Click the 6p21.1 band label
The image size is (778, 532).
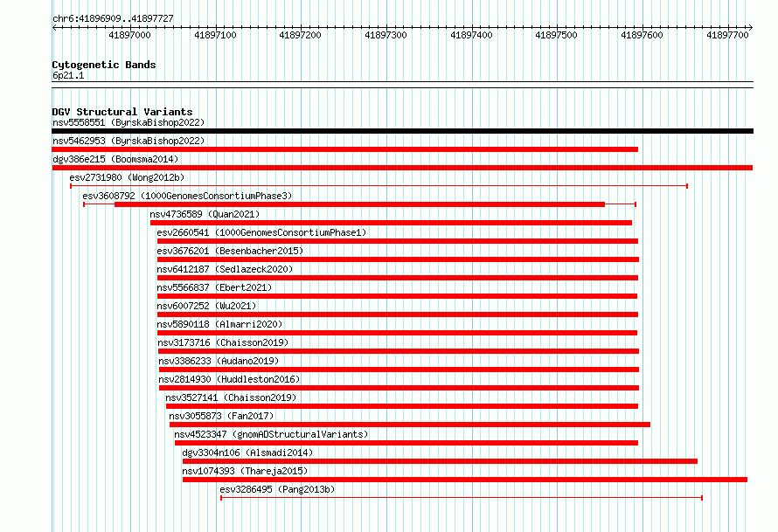(x=68, y=75)
